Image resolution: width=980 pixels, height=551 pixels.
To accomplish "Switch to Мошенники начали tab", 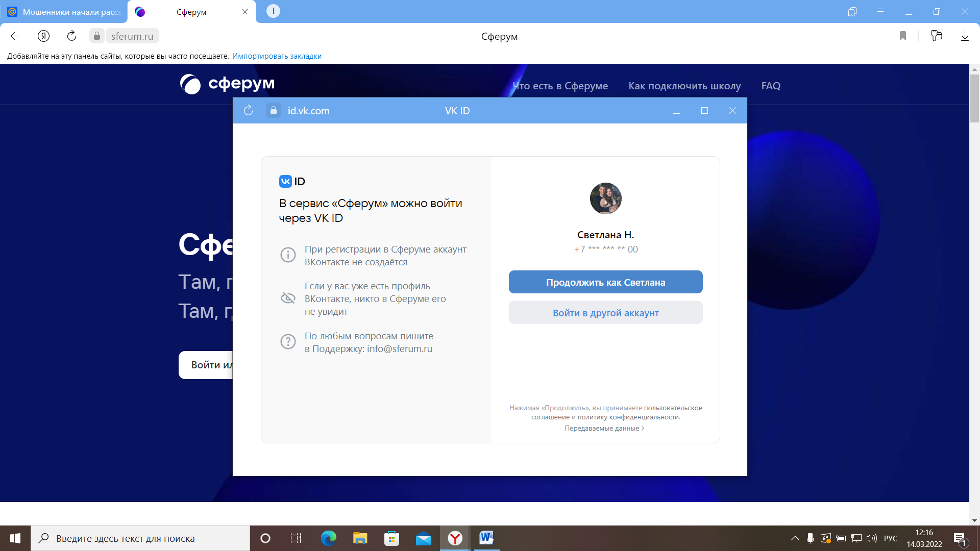I will 64,12.
